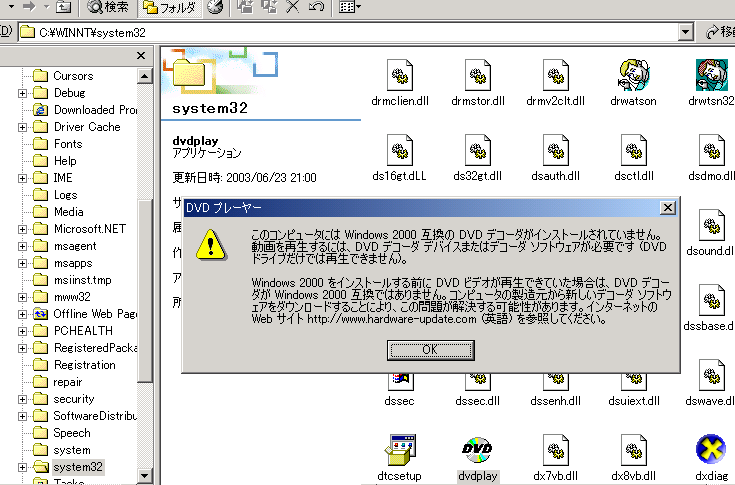Select the dsuiext.dll file label
The height and width of the screenshot is (485, 735).
634,401
